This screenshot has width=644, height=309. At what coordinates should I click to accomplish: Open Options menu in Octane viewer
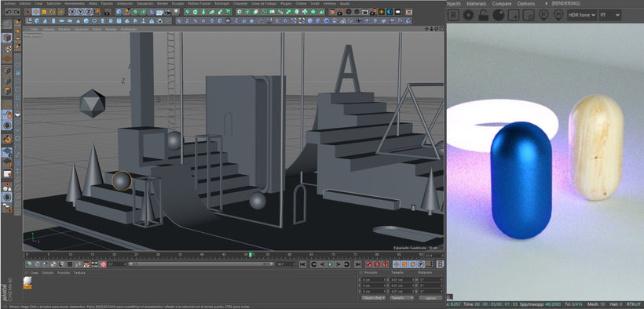pos(525,4)
